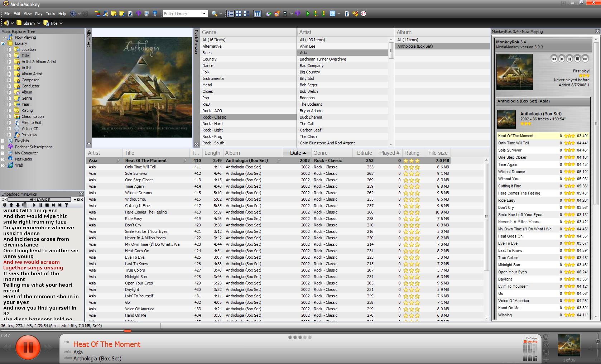Open the Play menu
Screen dimensions: 601x364
pyautogui.click(x=39, y=14)
